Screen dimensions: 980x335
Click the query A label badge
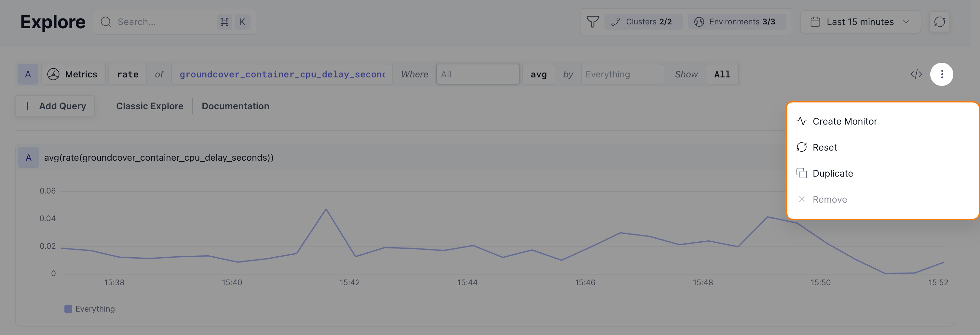pos(28,74)
